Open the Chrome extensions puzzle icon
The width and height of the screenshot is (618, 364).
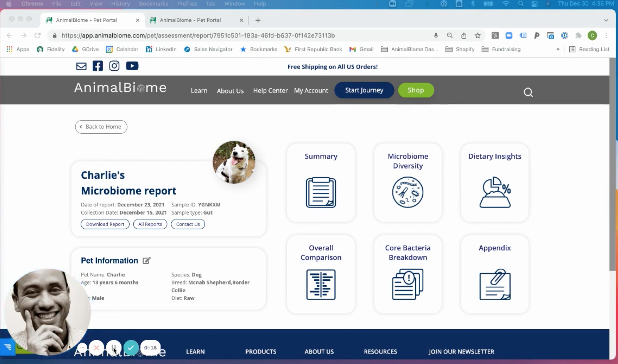tap(578, 36)
